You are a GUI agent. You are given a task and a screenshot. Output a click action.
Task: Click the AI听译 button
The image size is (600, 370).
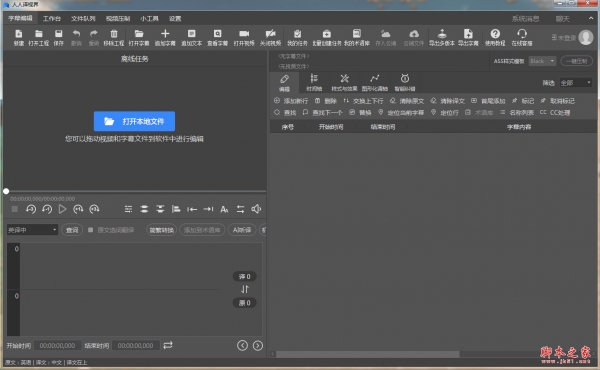coord(242,230)
